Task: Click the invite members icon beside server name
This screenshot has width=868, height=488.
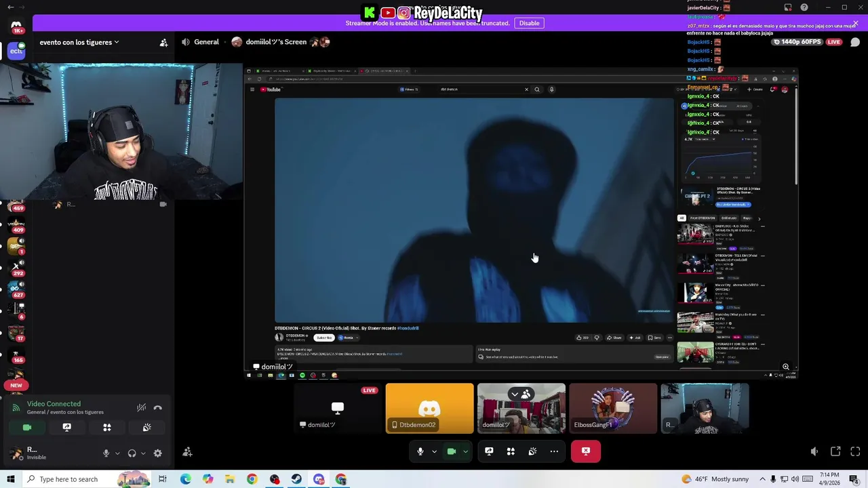Action: click(x=163, y=43)
